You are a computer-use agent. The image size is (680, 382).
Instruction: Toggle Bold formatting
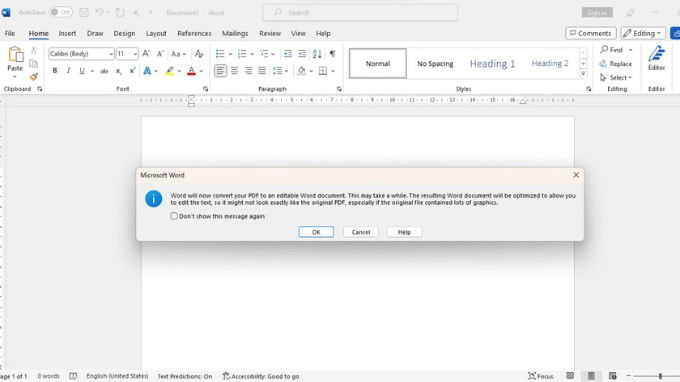tap(55, 71)
